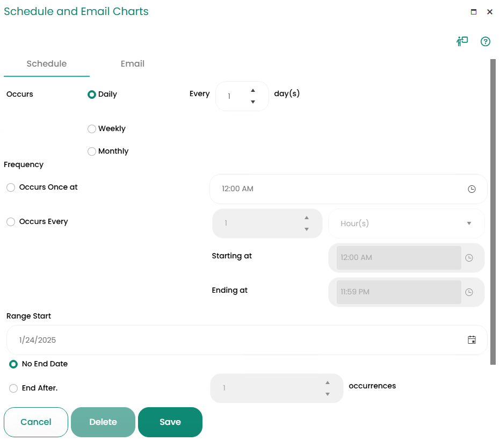Viewport: 500px width, 448px height.
Task: Increase the Every day(s) value
Action: [x=253, y=90]
